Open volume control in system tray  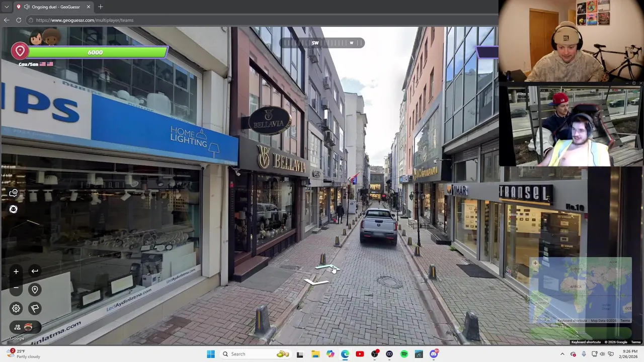click(x=602, y=354)
